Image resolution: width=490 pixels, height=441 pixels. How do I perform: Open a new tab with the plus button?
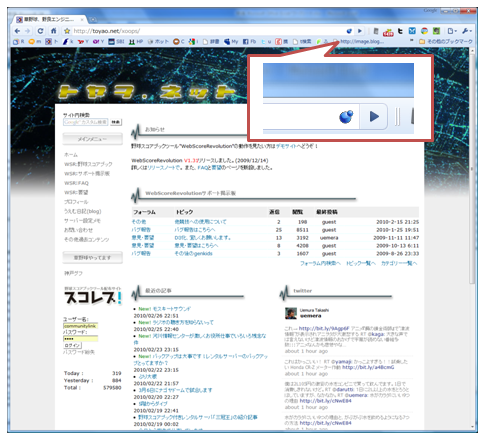coord(93,19)
